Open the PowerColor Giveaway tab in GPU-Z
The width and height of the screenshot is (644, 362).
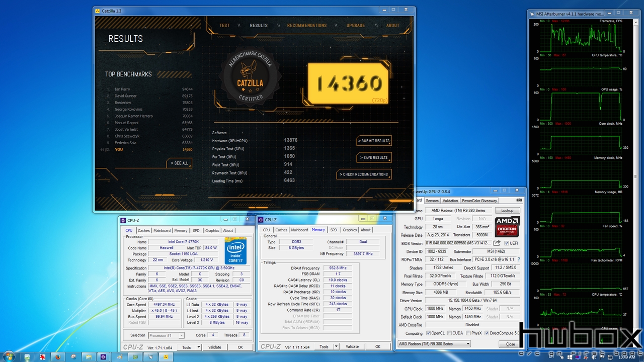[479, 201]
